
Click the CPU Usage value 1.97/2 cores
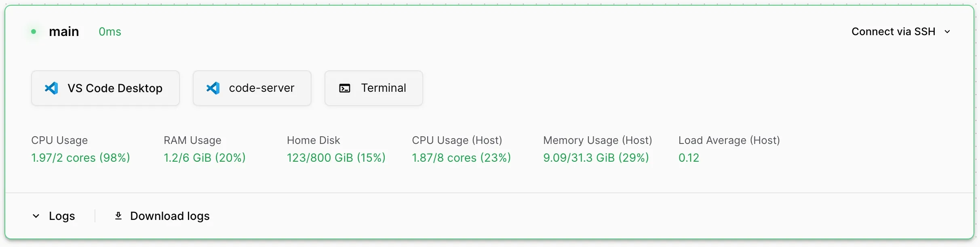(80, 158)
